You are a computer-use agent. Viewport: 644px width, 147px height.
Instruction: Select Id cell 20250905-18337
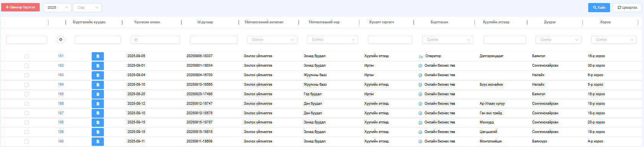(199, 56)
